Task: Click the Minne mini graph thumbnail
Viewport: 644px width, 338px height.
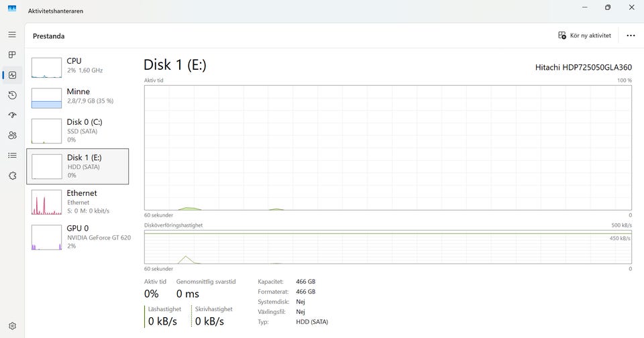Action: coord(46,98)
